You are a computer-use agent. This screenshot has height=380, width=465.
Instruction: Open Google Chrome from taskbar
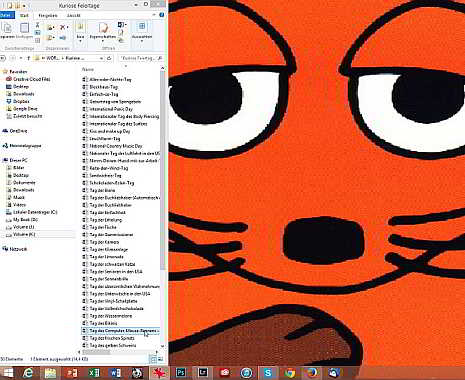[290, 373]
